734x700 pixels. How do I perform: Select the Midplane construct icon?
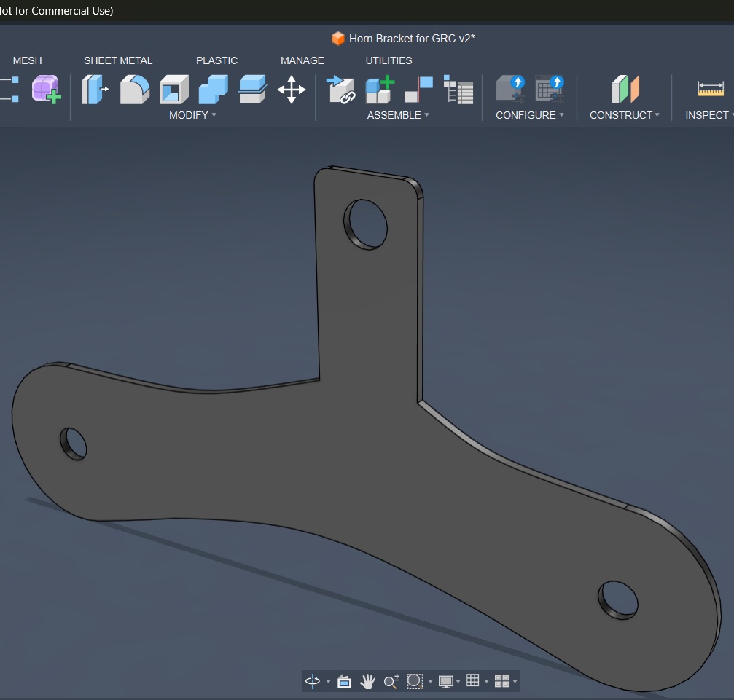click(x=625, y=90)
